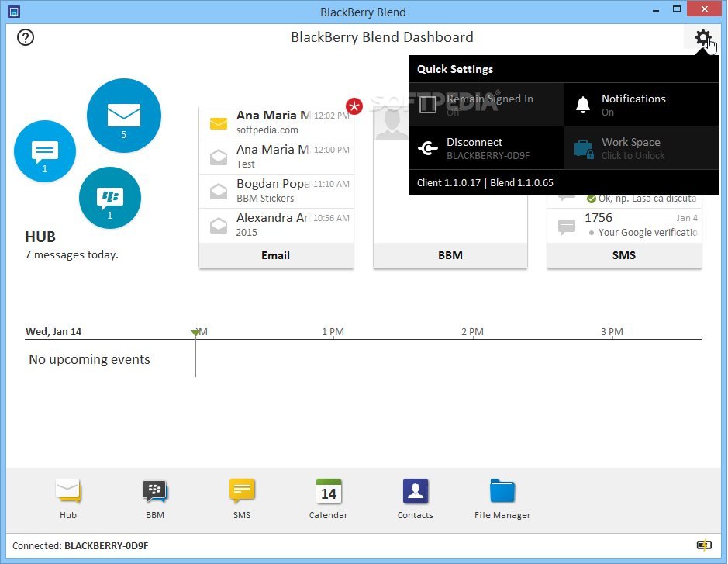Launch SMS from the bottom bar
This screenshot has height=564, width=728.
pos(242,499)
